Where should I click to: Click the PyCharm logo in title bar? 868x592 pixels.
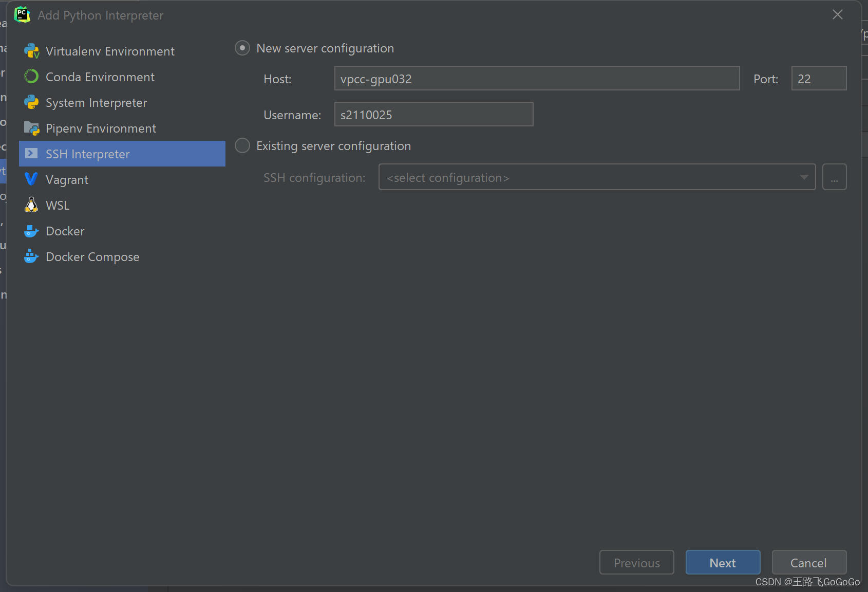pos(22,14)
